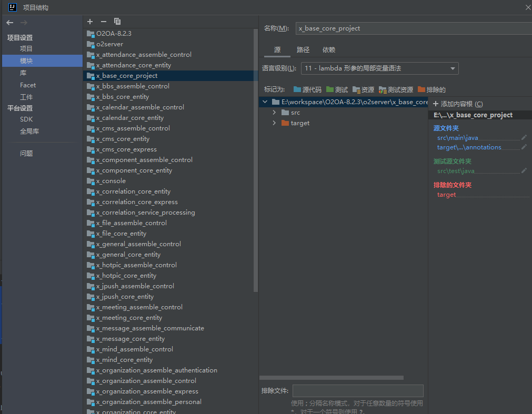Click the copy module icon

pyautogui.click(x=117, y=22)
